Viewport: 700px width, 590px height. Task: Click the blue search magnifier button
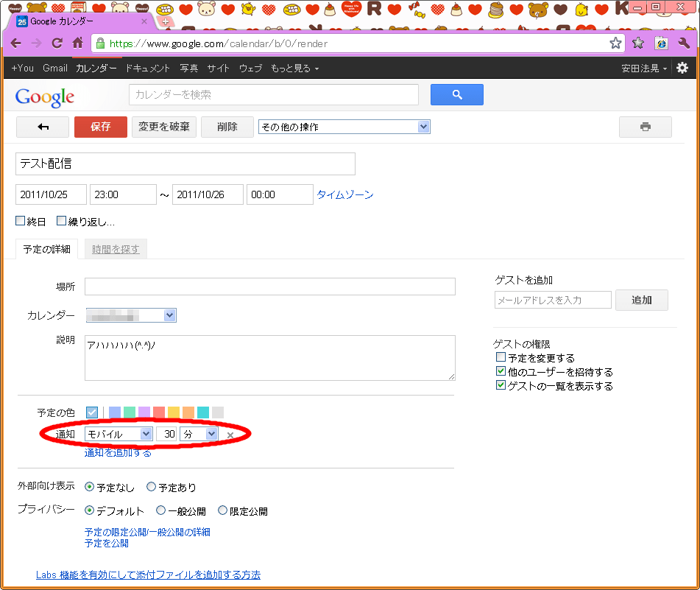point(456,95)
